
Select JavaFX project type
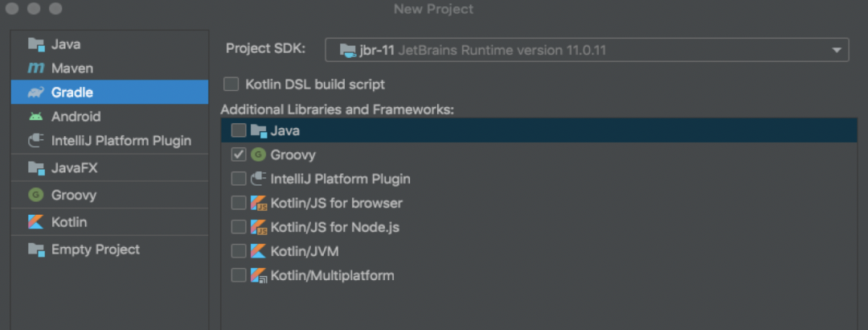pyautogui.click(x=109, y=168)
